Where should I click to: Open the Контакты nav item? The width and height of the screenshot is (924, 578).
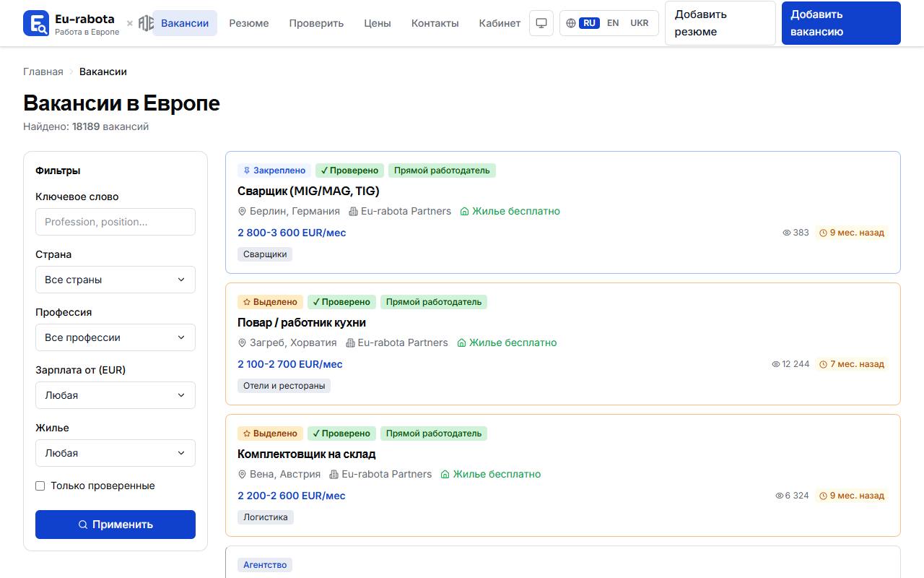(x=435, y=23)
